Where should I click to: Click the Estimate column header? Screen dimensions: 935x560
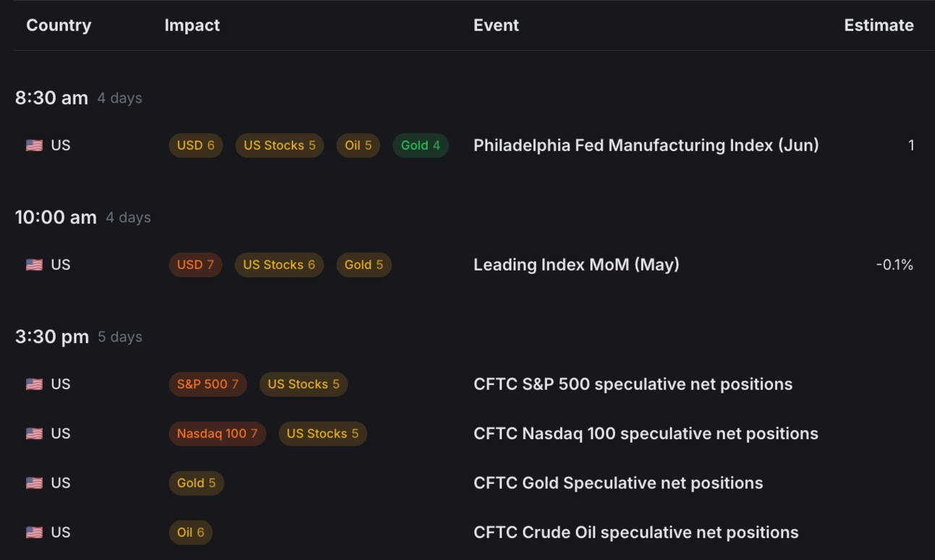[x=879, y=25]
